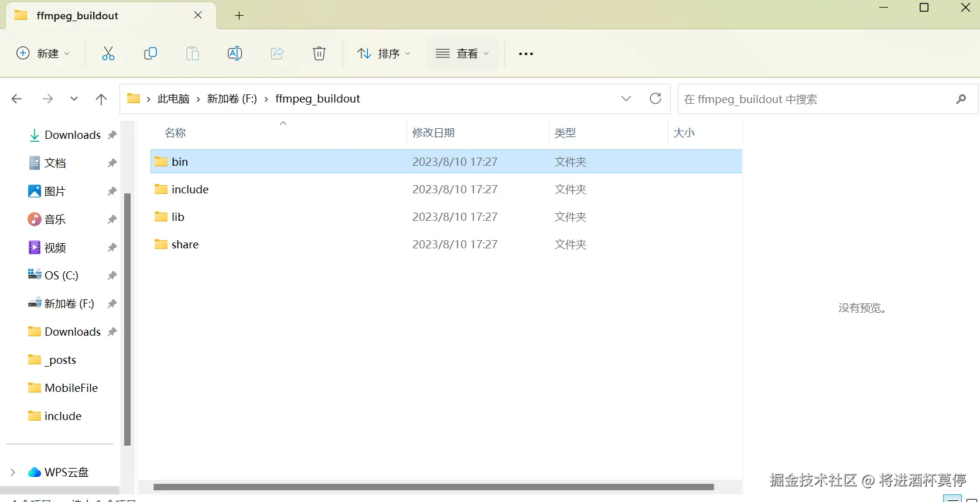The height and width of the screenshot is (502, 980).
Task: Open 音乐 in the sidebar
Action: [55, 219]
